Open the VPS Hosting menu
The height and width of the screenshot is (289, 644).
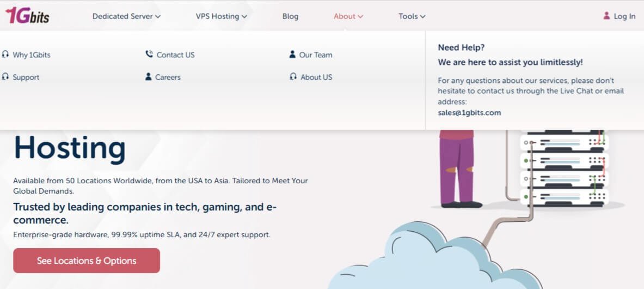(222, 16)
